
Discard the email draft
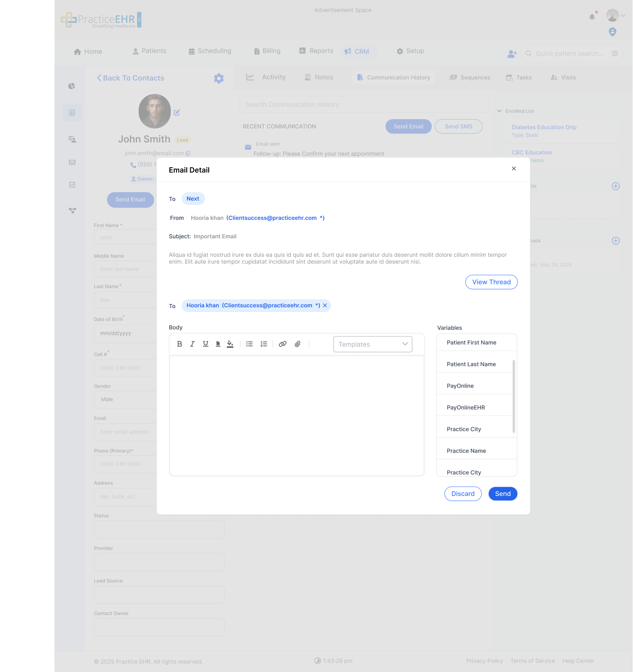point(463,493)
